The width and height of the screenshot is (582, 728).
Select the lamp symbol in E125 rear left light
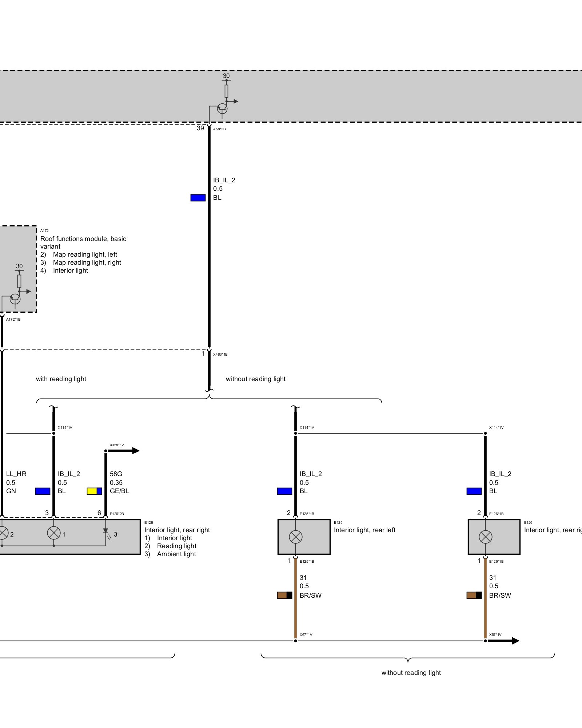[x=295, y=537]
